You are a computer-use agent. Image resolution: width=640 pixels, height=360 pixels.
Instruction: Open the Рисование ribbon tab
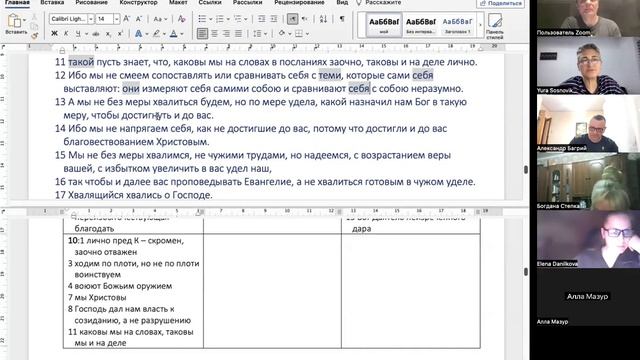[91, 2]
